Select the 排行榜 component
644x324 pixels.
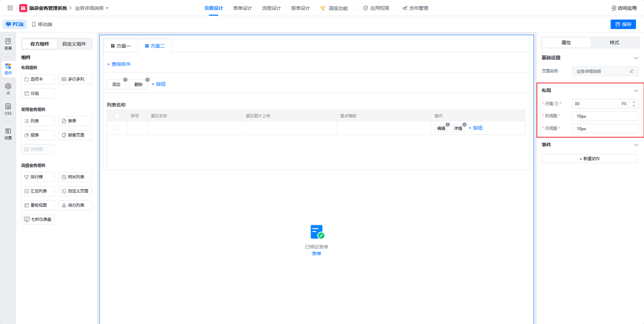[38, 177]
